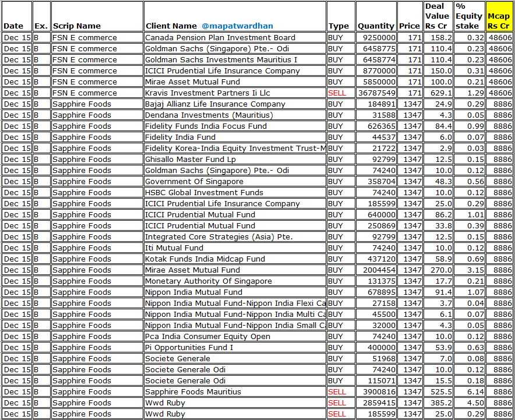Select quantity 250869 cell
Viewport: 515px width, 420px height.
376,225
